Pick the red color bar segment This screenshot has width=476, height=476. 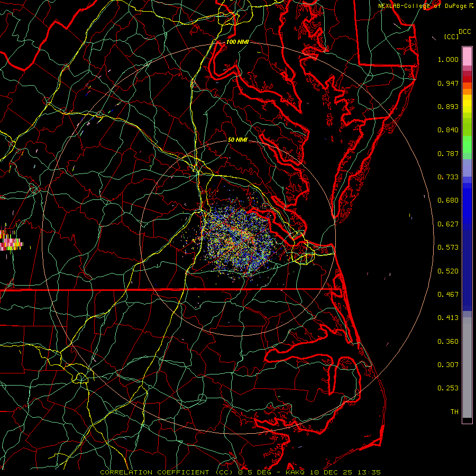tap(467, 79)
